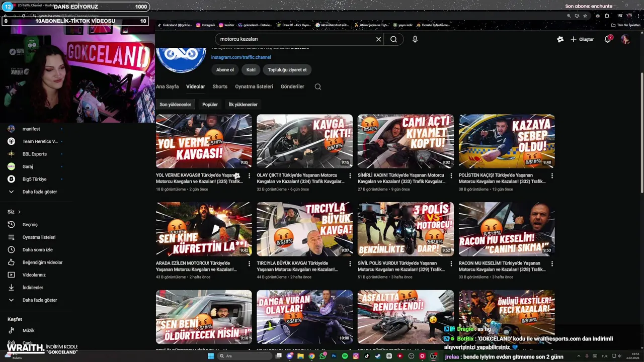This screenshot has width=644, height=362.
Task: Click the Abone ol button
Action: 225,70
